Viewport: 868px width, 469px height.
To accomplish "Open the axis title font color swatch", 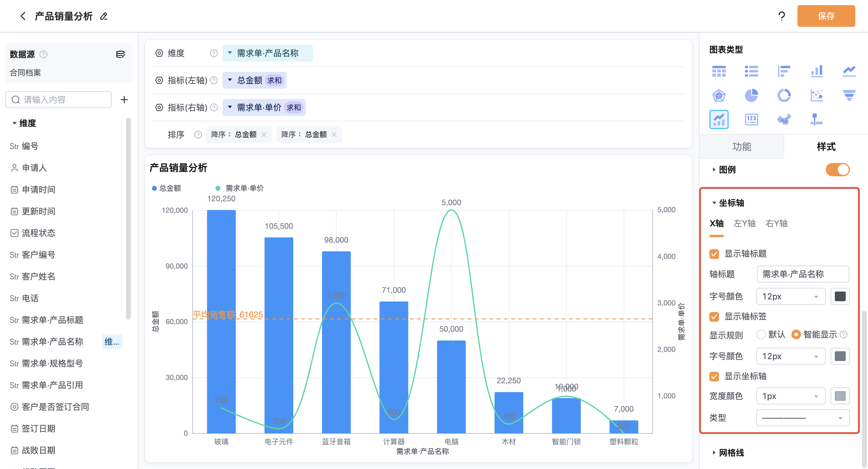I will [840, 297].
